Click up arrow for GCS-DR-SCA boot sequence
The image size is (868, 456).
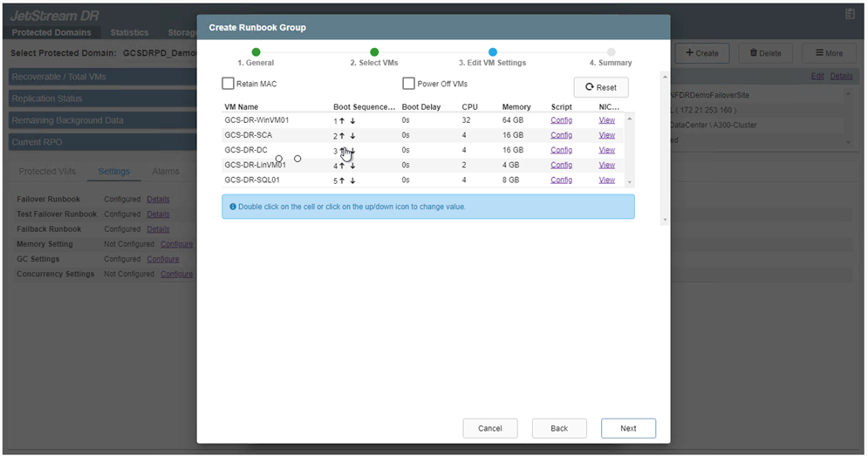[x=342, y=136]
